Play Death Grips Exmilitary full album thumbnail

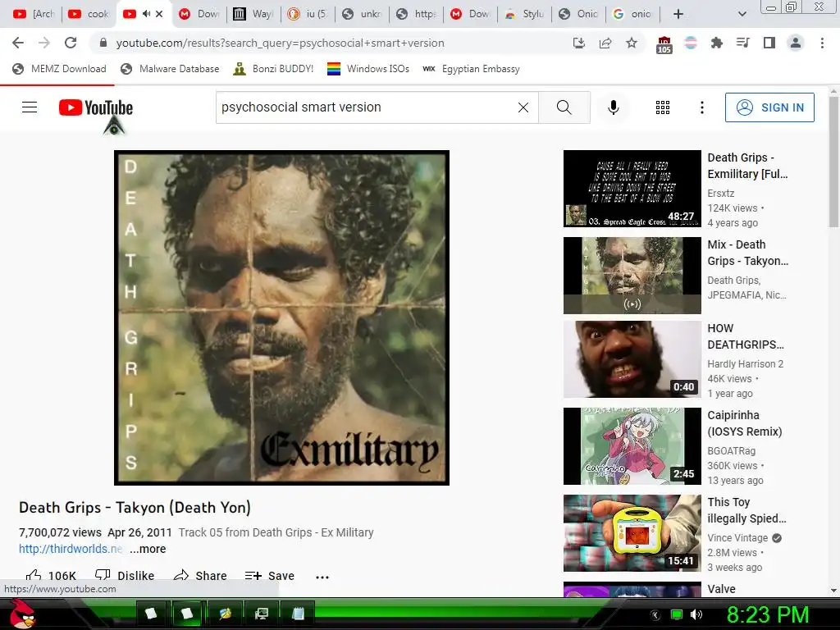click(x=632, y=189)
